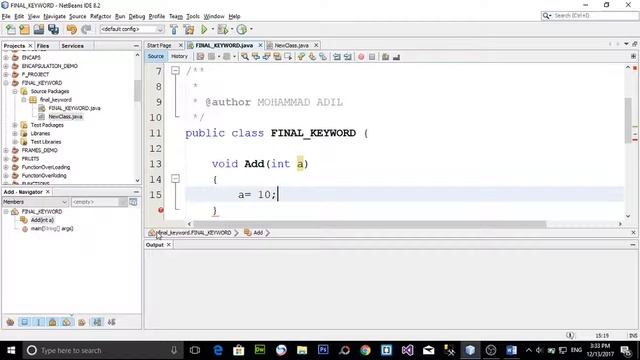
Task: Click the Debug Project icon
Action: click(223, 29)
